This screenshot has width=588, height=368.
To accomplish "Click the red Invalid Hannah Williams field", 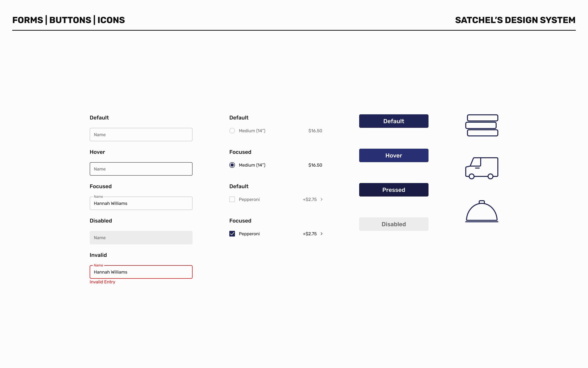I will pyautogui.click(x=141, y=272).
